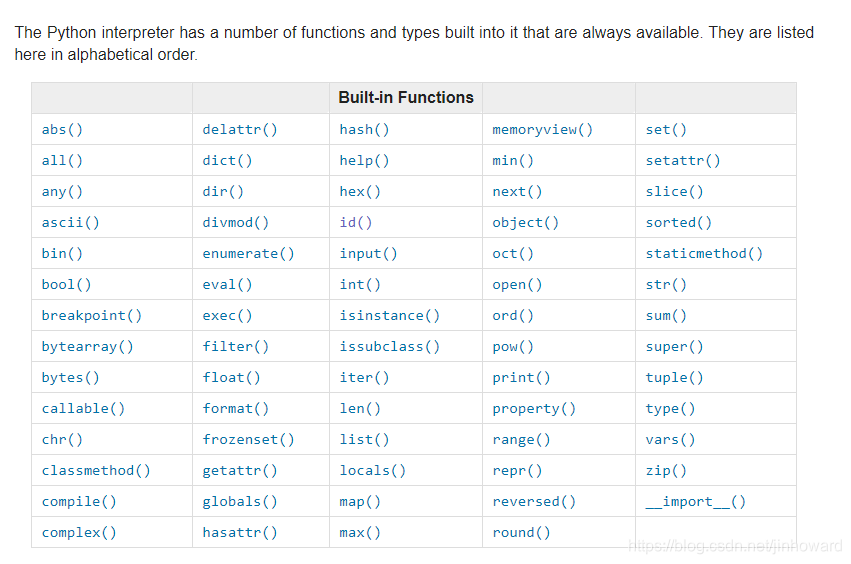Click the callable() link
The image size is (851, 564).
tap(83, 408)
